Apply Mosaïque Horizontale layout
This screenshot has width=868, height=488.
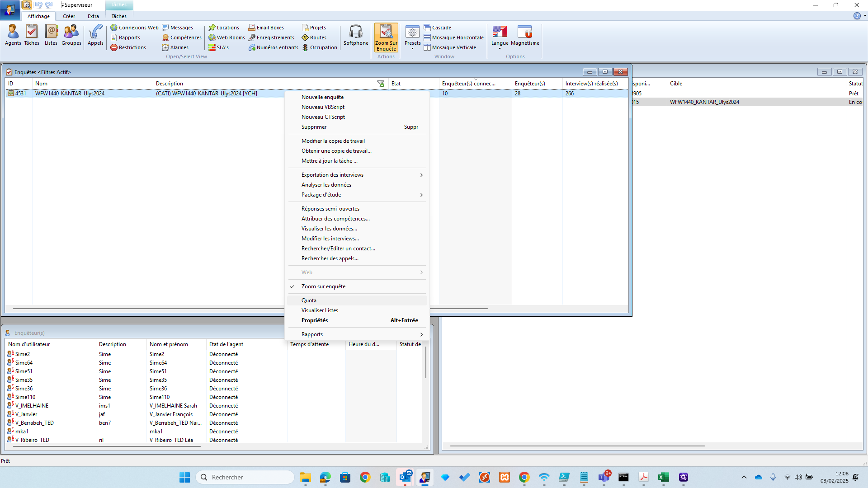click(x=453, y=38)
